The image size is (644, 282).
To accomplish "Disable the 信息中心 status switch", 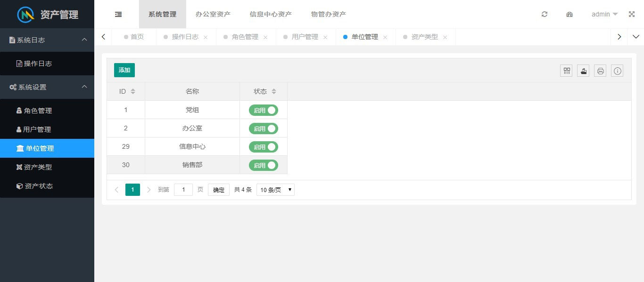I will tap(264, 147).
